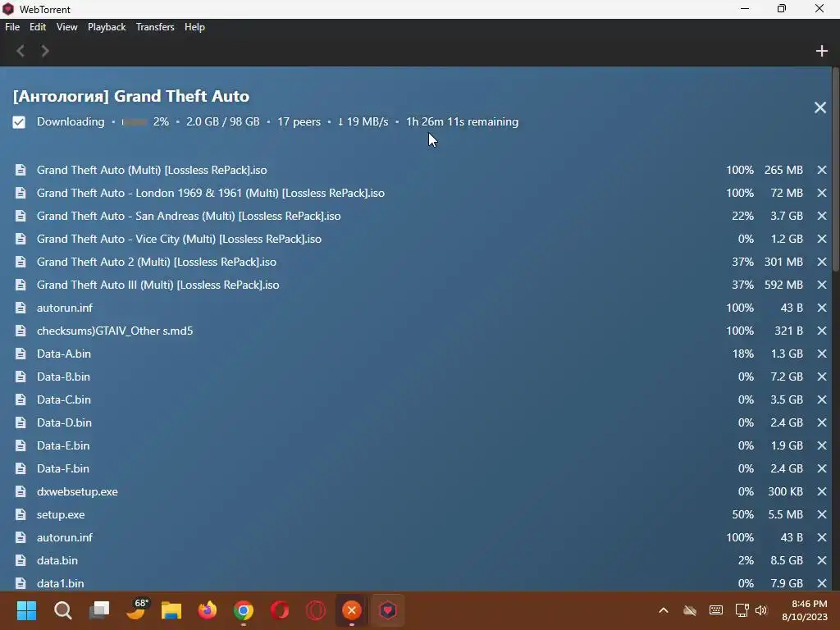
Task: Click file icon of Data-A.bin
Action: coord(21,354)
